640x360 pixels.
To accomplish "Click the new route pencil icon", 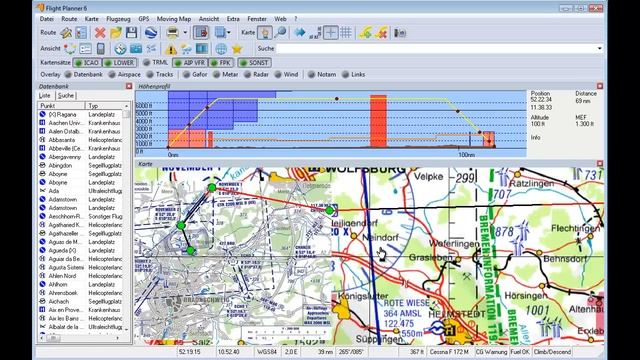I will 66,33.
